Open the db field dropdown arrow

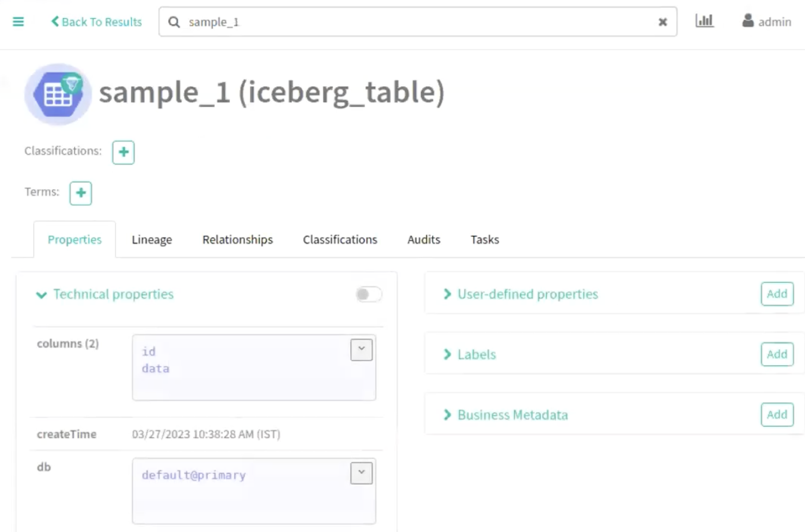click(361, 473)
